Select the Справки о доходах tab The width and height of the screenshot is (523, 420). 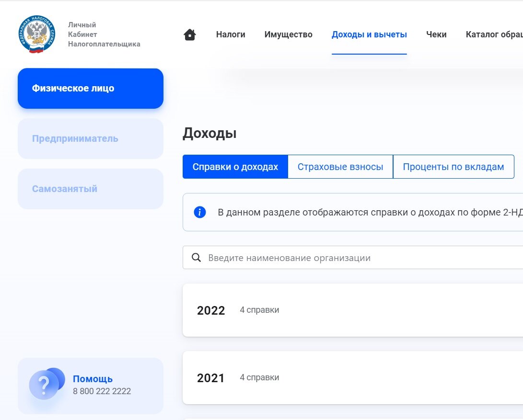coord(235,166)
